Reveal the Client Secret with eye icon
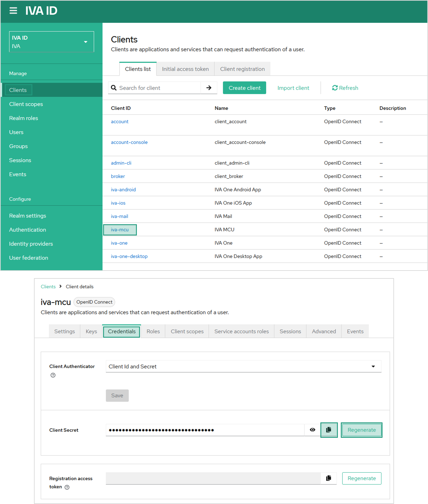The width and height of the screenshot is (428, 504). (x=312, y=430)
